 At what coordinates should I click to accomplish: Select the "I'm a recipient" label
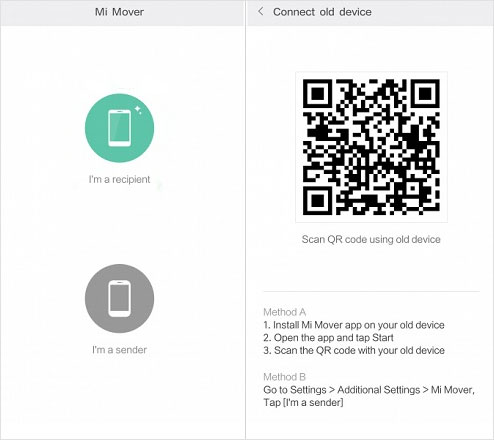(x=119, y=179)
